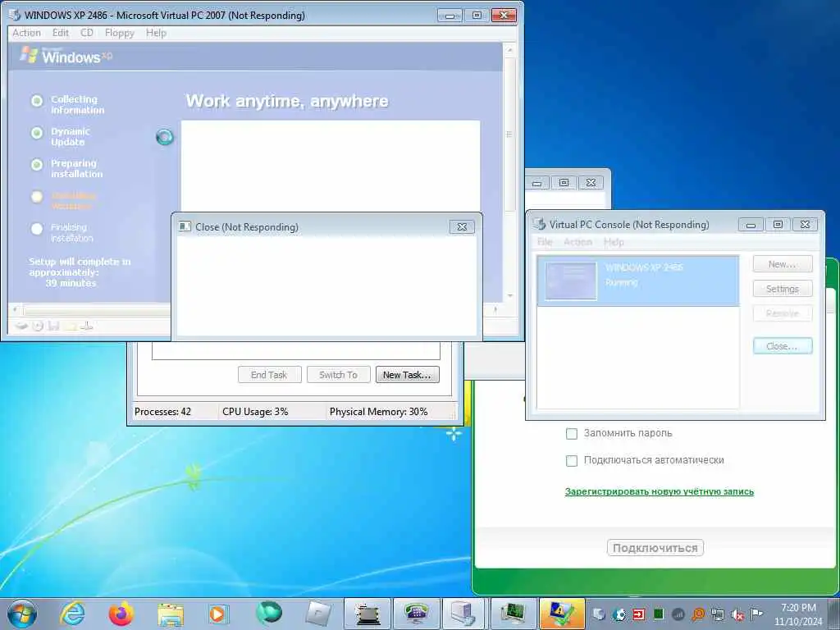Viewport: 840px width, 630px height.
Task: Switch to Task Manager on the taskbar
Action: pos(514,614)
